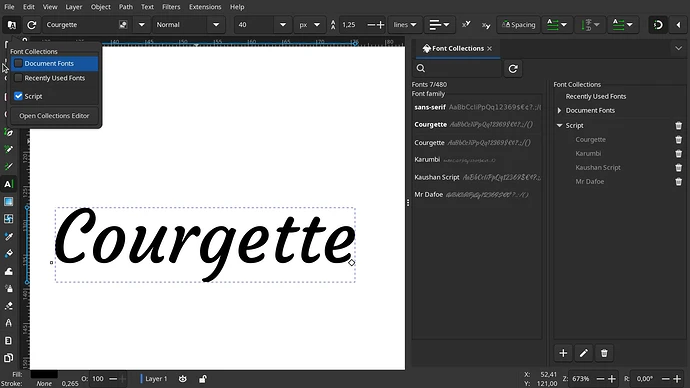The image size is (690, 388).
Task: Select the Gradient tool
Action: point(8,201)
